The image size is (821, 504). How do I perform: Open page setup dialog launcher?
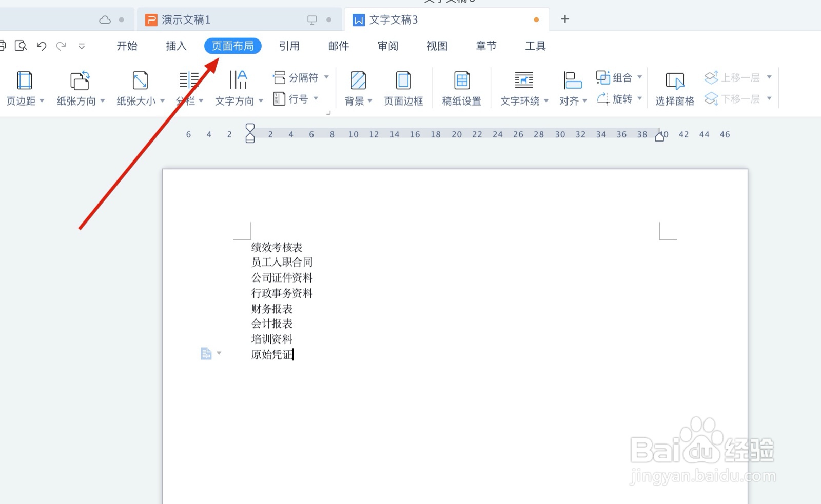tap(328, 112)
